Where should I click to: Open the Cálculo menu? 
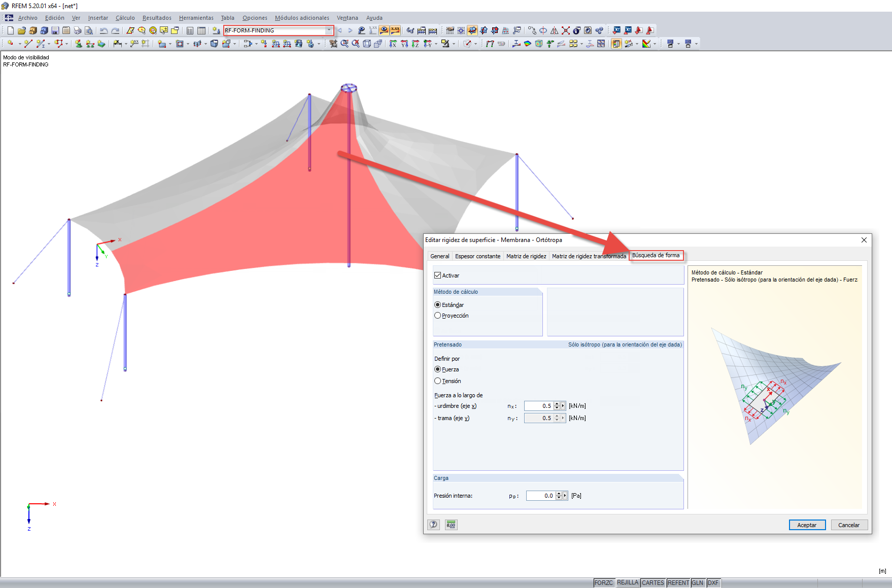tap(125, 18)
